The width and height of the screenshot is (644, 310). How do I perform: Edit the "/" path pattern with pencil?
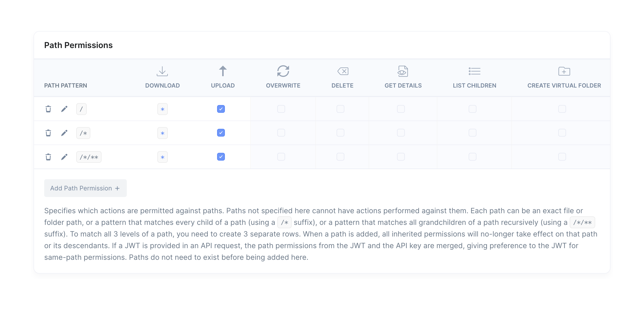64,109
